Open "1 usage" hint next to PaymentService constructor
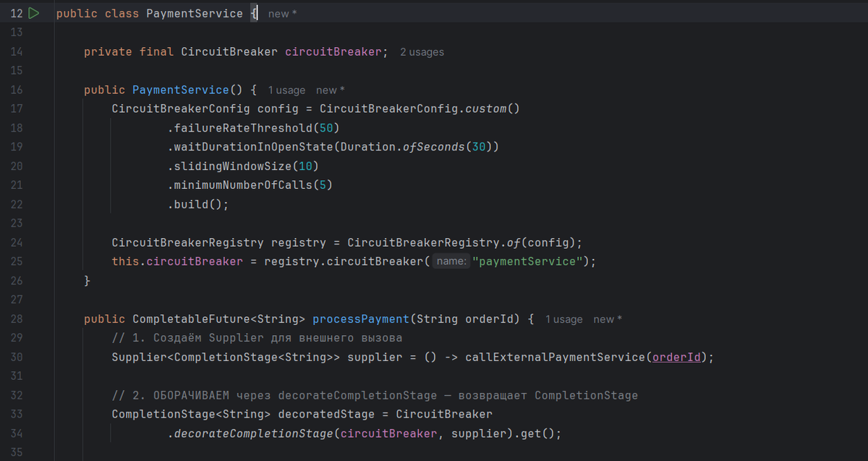868x461 pixels. (x=286, y=90)
